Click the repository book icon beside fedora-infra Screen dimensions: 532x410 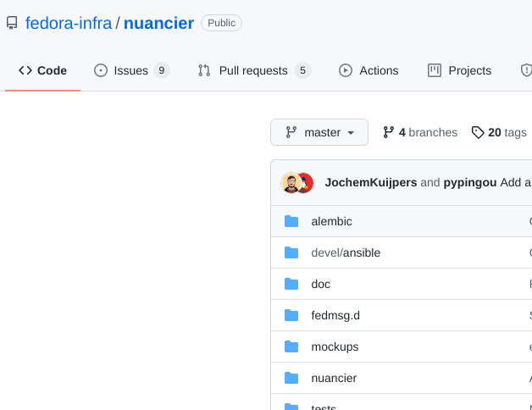12,23
